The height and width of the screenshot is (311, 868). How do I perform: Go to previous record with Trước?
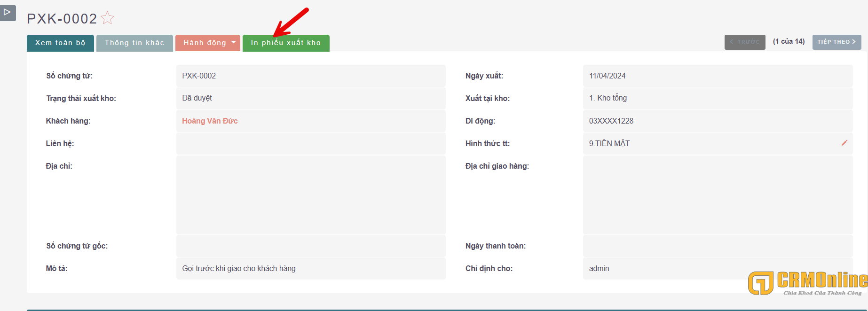click(744, 42)
